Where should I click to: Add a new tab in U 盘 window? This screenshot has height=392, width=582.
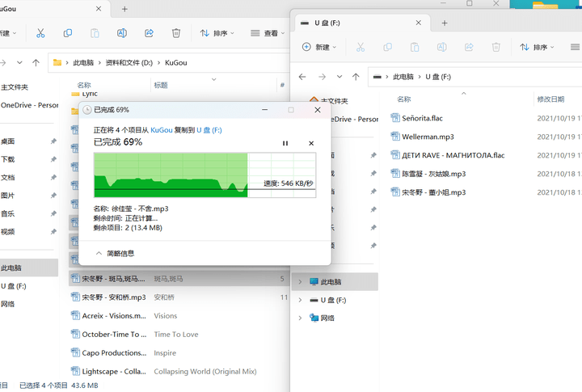point(445,23)
